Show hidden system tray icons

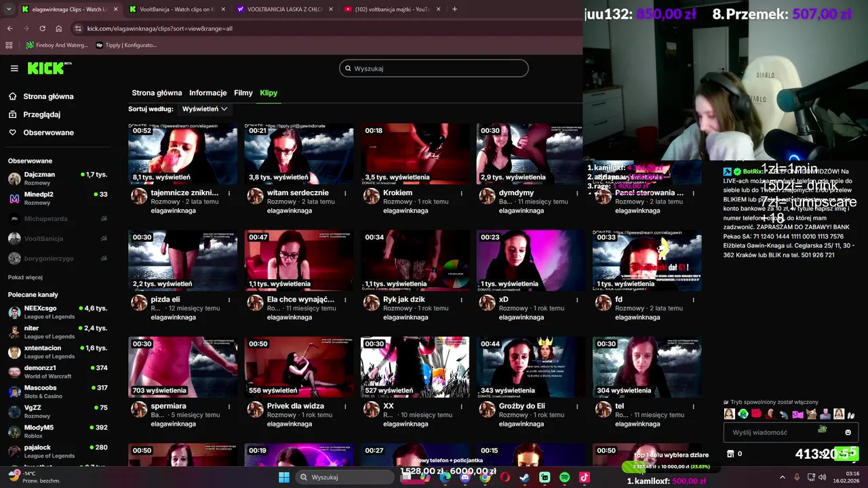782,477
